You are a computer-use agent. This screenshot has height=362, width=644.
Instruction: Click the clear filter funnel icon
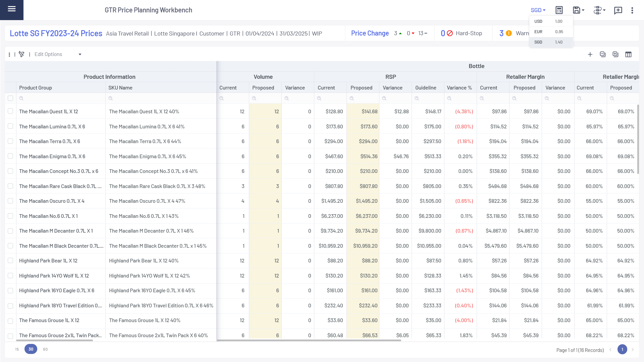click(21, 54)
